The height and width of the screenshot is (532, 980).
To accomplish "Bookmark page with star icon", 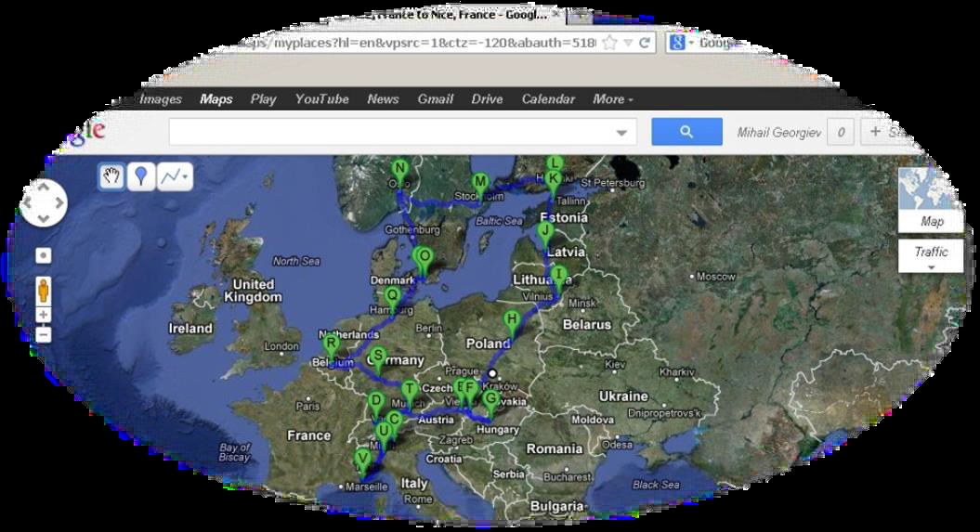I will (x=609, y=43).
